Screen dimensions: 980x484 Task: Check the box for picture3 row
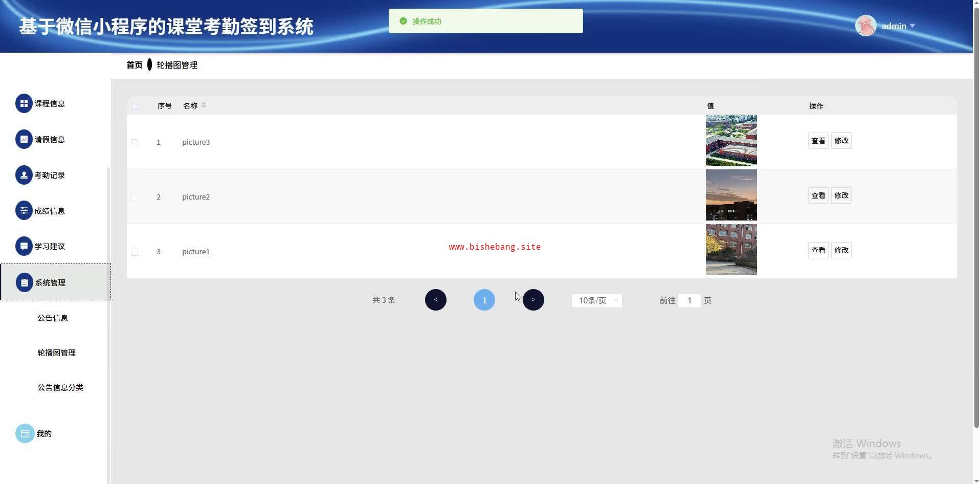[135, 143]
